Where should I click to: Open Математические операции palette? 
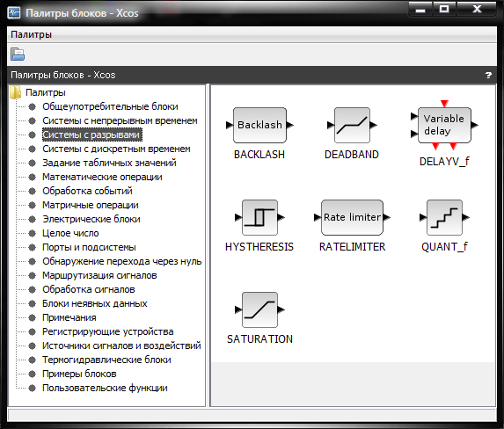tap(102, 177)
